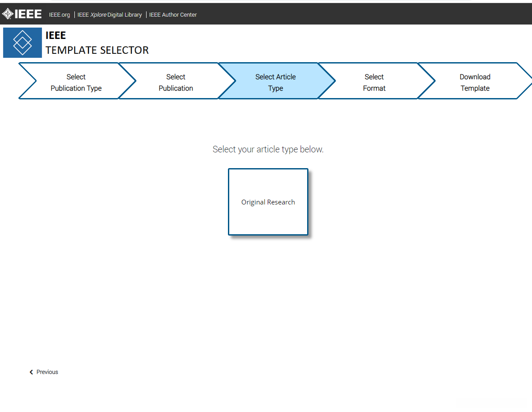Open the IEEE Xplore Digital Library link
Screen dimensions: 532x412
(109, 14)
